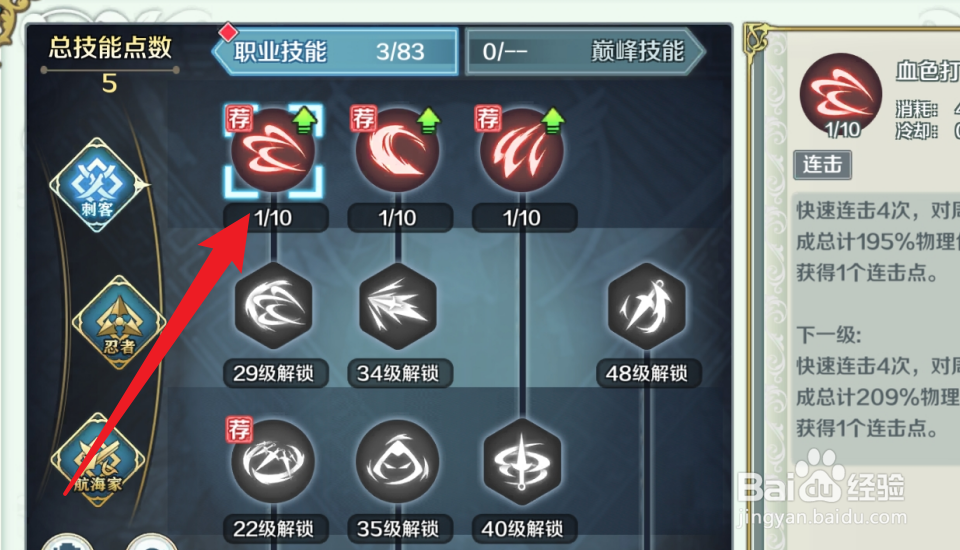The width and height of the screenshot is (960, 550).
Task: Select the 航海家 class emblem
Action: [x=98, y=459]
